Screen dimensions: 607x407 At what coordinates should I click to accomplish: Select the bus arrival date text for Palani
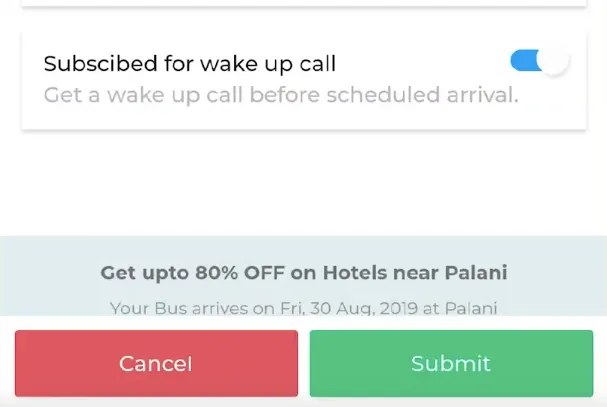(x=303, y=307)
